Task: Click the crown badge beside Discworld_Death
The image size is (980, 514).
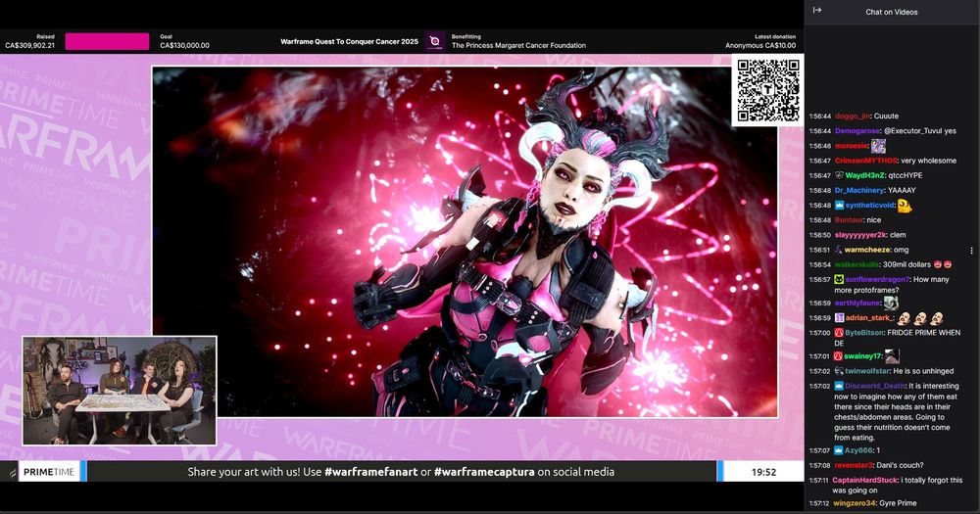Action: pyautogui.click(x=839, y=386)
